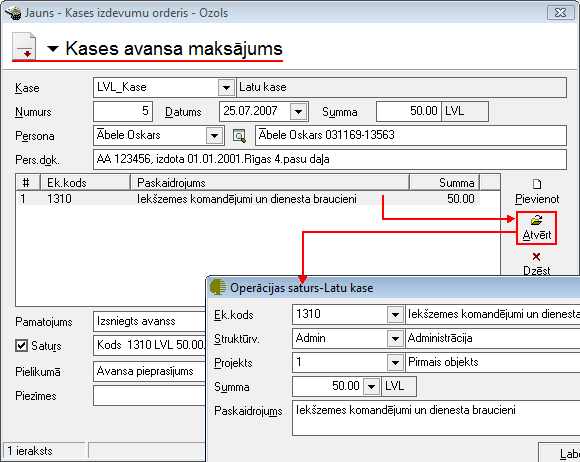
Task: Toggle the Saturs checkbox
Action: pyautogui.click(x=21, y=345)
